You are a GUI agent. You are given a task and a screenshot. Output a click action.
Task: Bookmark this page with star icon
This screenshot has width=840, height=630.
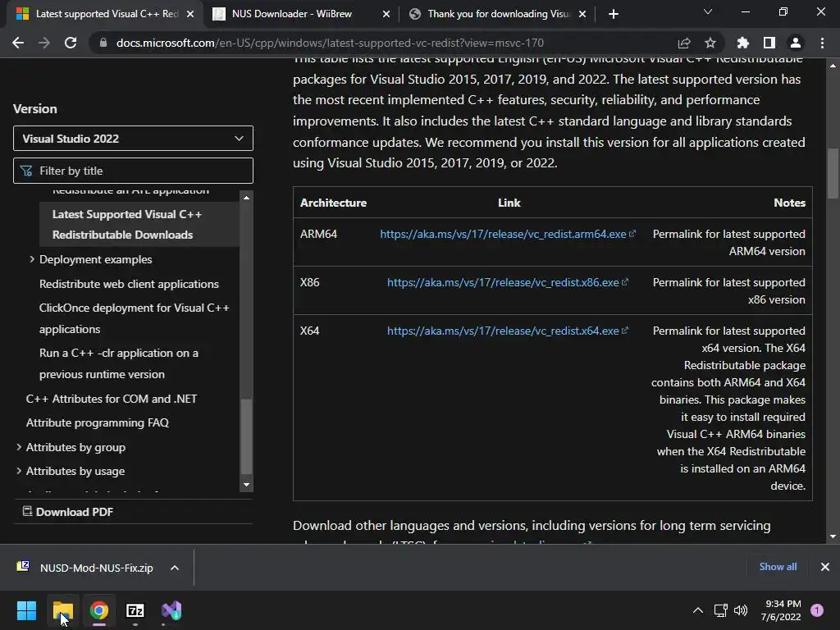click(710, 43)
